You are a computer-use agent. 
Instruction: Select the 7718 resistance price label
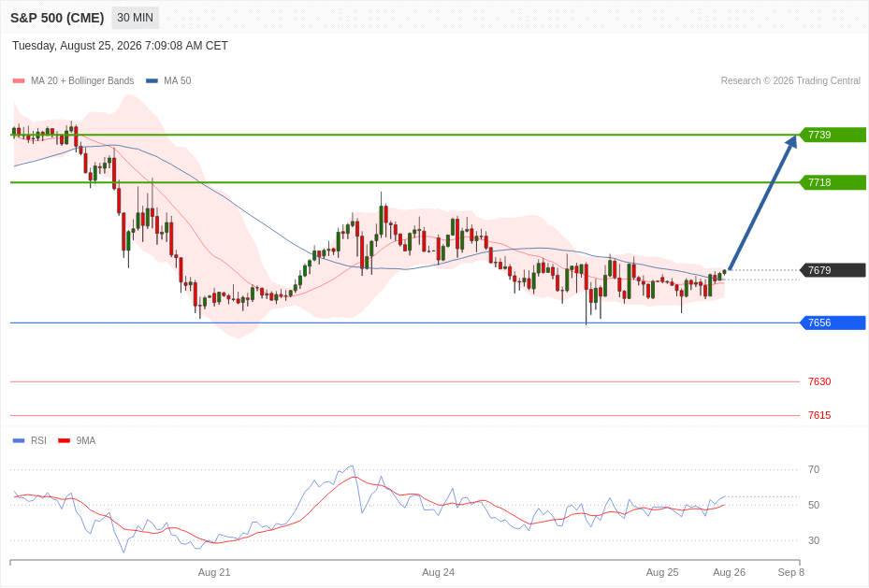coord(833,182)
